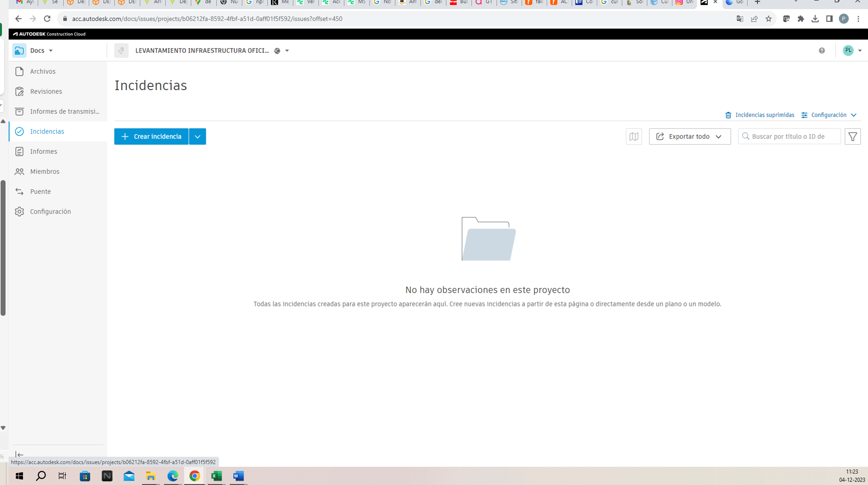The width and height of the screenshot is (868, 485).
Task: Open the Exportar todo dropdown
Action: (689, 136)
